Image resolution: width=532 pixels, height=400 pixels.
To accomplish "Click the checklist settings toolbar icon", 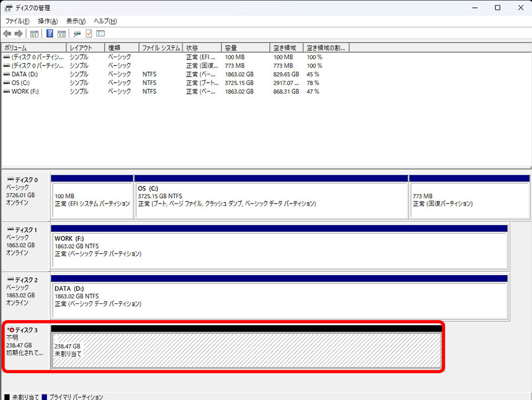I will (x=100, y=33).
